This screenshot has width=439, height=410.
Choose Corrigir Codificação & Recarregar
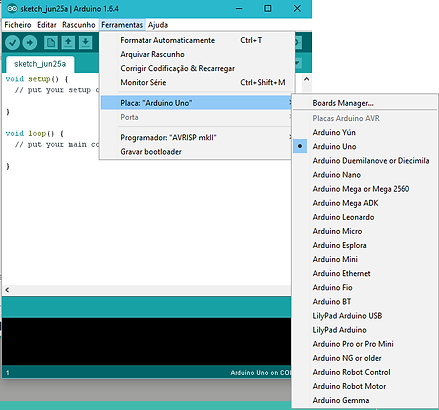(197, 68)
